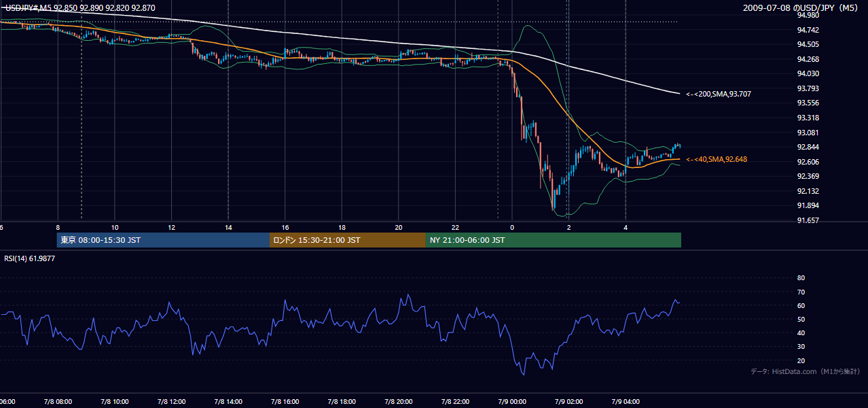Image resolution: width=868 pixels, height=408 pixels.
Task: Select the ロンドン 15:30-21:00 JST session bar
Action: (x=348, y=240)
